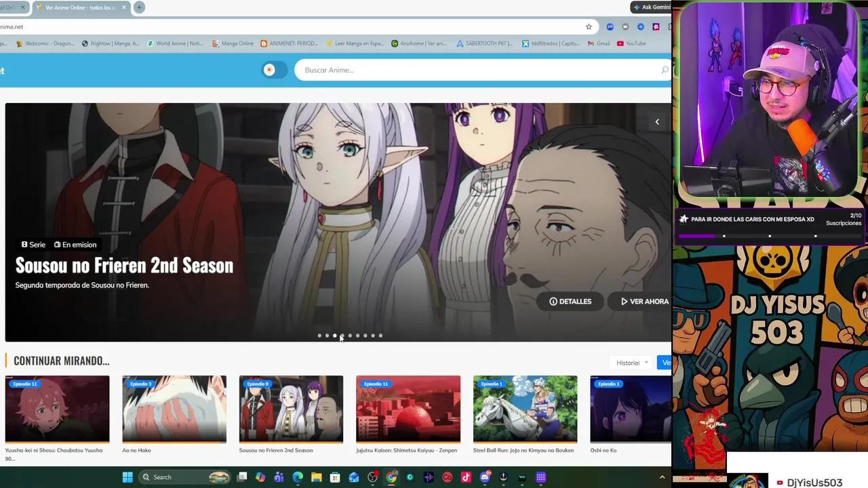Image resolution: width=868 pixels, height=488 pixels.
Task: Open SABERTOOTH P67 bookmark
Action: (484, 43)
